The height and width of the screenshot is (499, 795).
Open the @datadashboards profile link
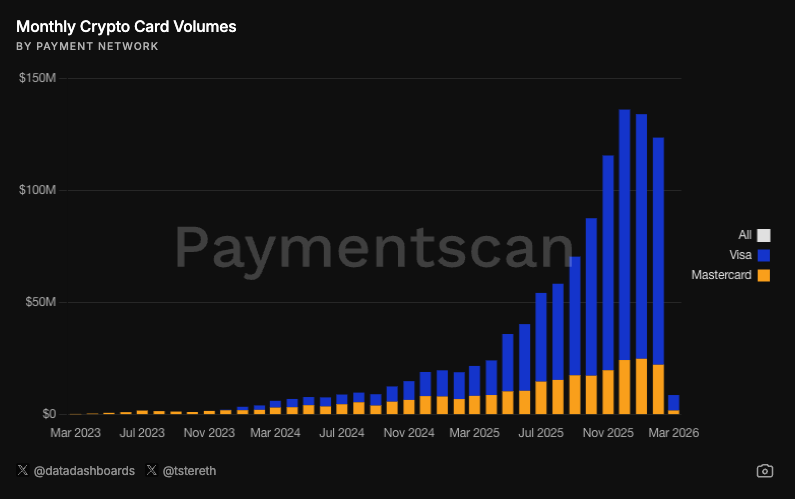pyautogui.click(x=84, y=471)
